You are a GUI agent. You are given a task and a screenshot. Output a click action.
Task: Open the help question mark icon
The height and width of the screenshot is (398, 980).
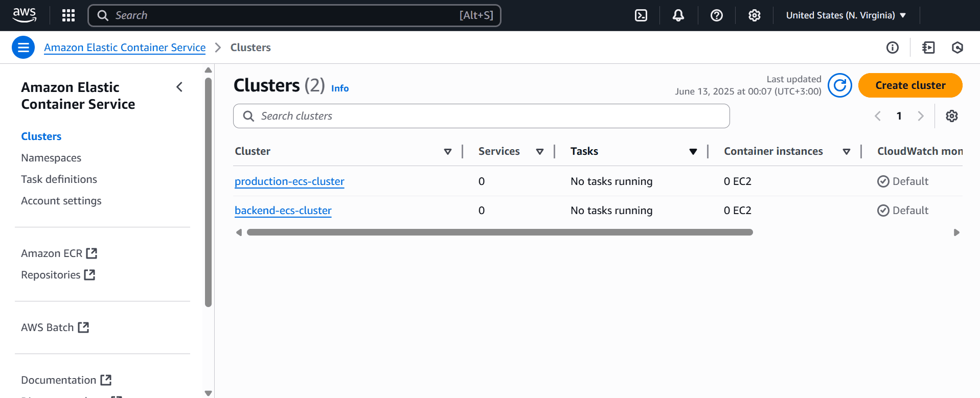(x=717, y=15)
